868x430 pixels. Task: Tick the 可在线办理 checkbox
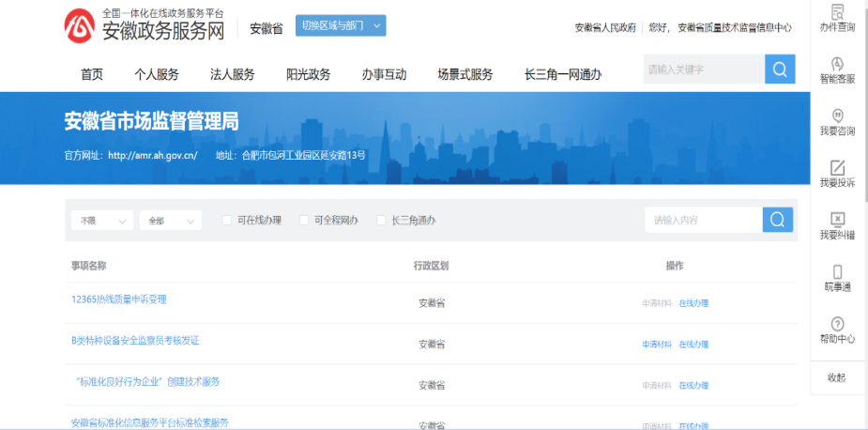[x=226, y=221]
